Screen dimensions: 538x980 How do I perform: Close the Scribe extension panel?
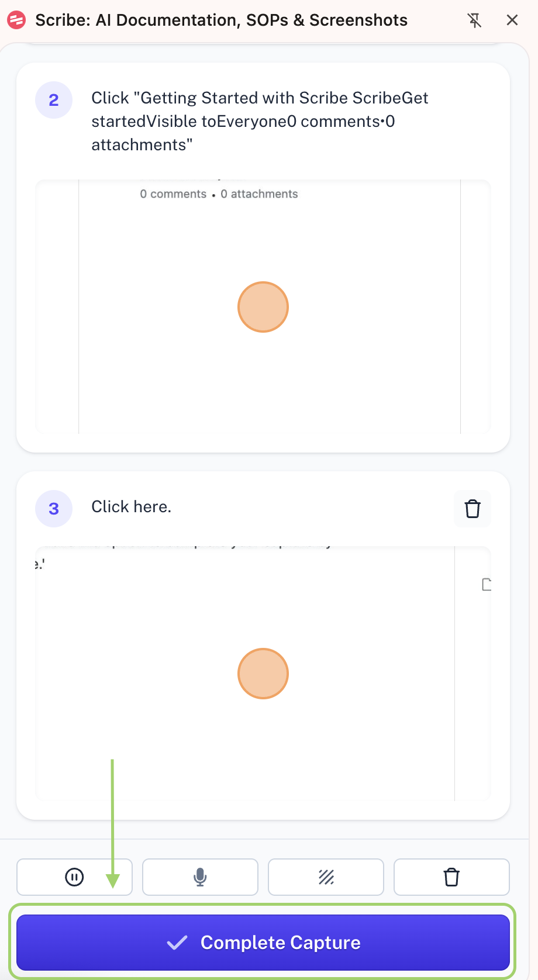point(512,20)
